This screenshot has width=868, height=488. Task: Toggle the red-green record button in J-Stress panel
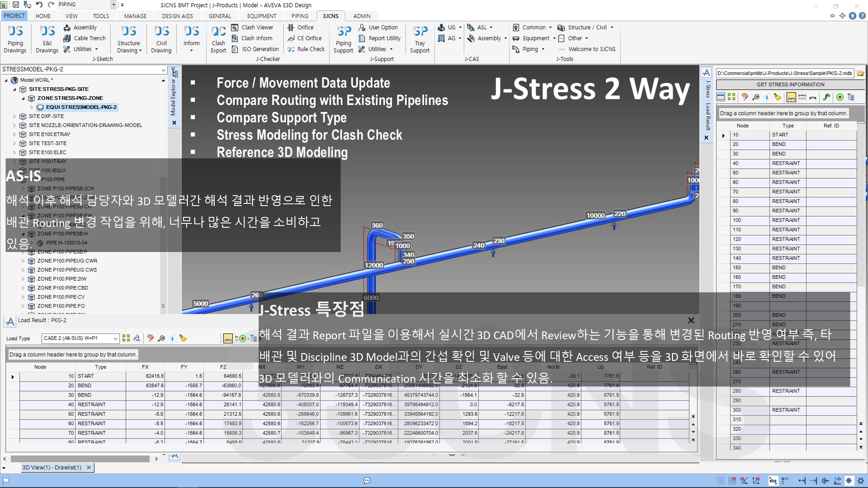click(840, 97)
